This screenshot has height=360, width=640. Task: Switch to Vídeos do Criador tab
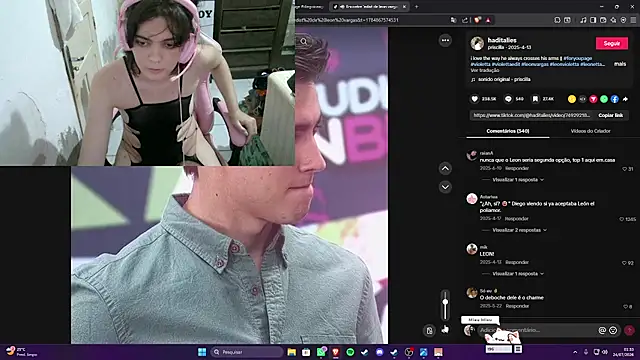tap(590, 131)
